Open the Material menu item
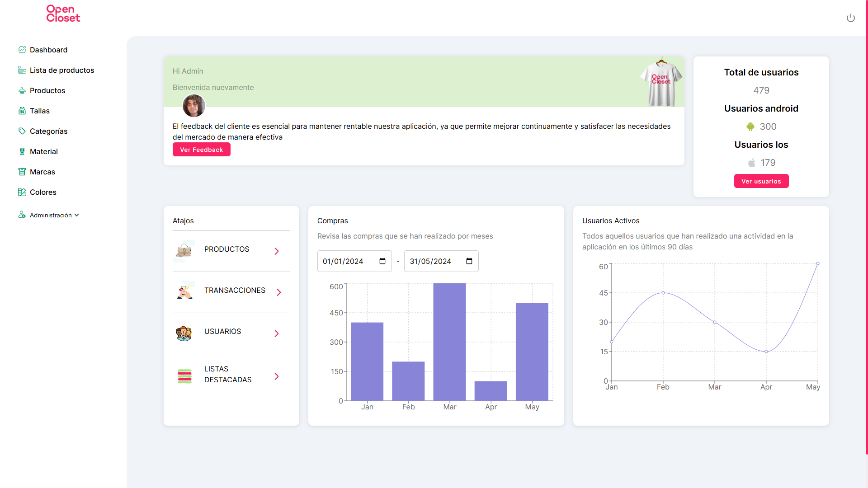 click(44, 151)
